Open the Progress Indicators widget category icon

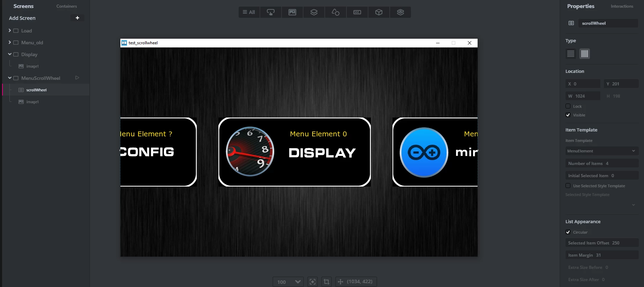357,12
